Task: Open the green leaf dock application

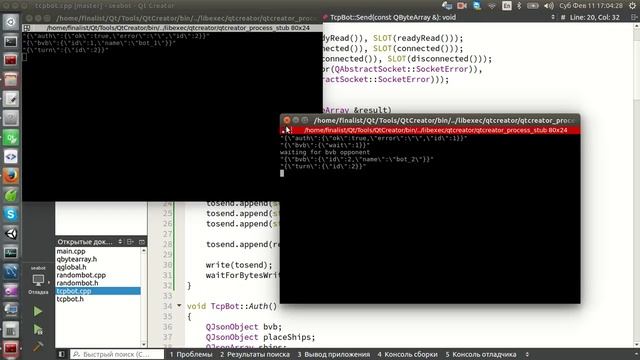Action: 11,196
